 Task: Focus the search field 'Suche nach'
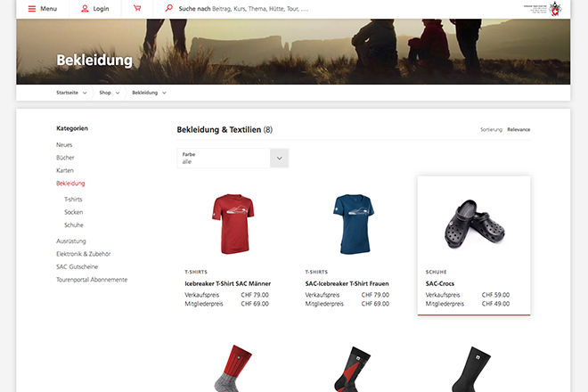(x=244, y=9)
